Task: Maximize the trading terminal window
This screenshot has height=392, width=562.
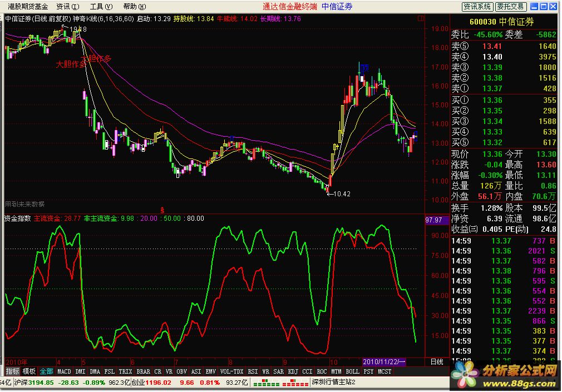Action: tap(544, 7)
